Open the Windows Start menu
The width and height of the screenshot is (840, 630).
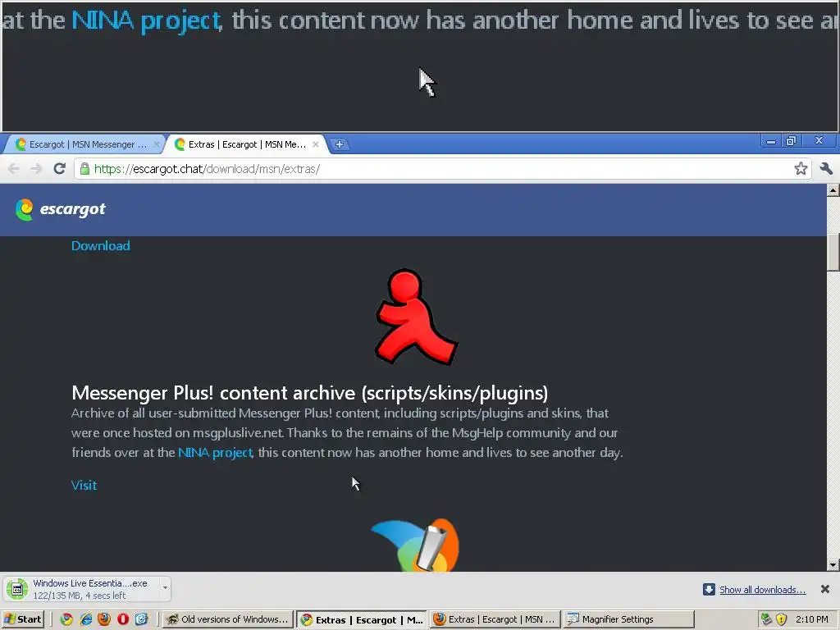click(x=23, y=619)
